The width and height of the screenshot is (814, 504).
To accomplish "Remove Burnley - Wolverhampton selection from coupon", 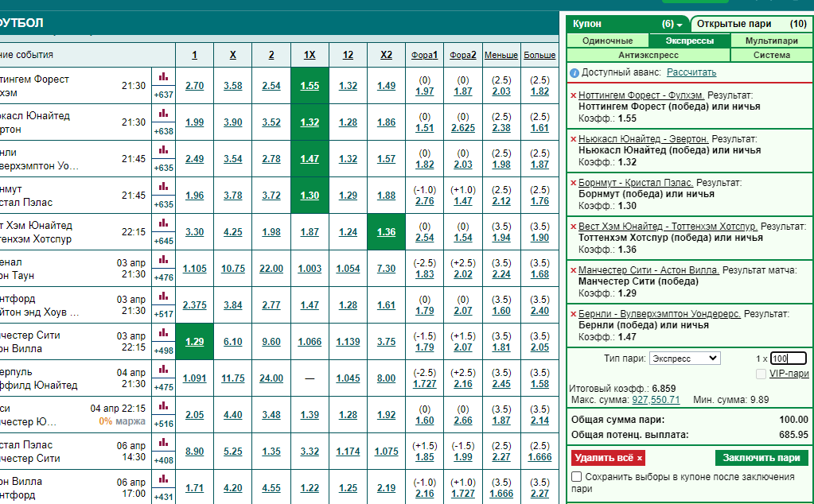I will (573, 314).
